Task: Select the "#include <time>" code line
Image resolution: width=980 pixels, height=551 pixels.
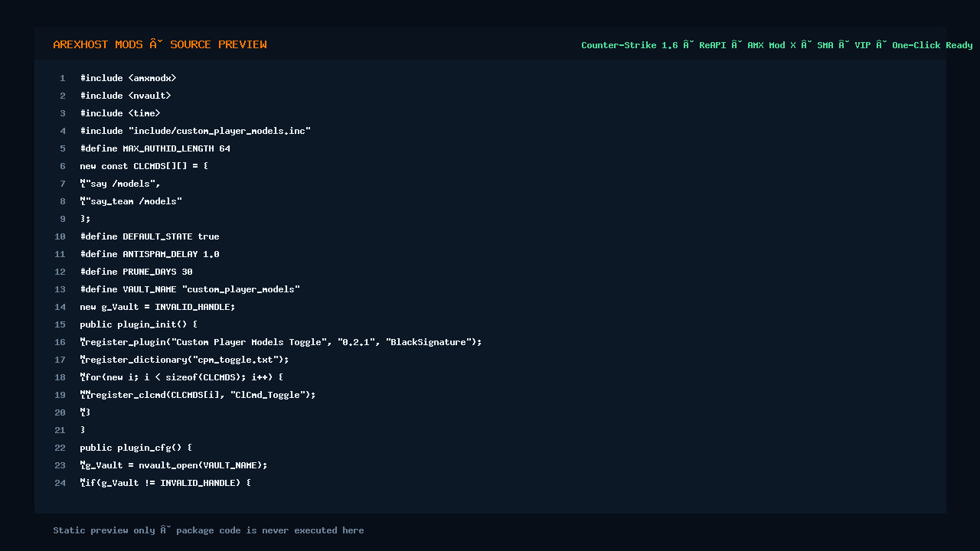Action: pyautogui.click(x=120, y=113)
